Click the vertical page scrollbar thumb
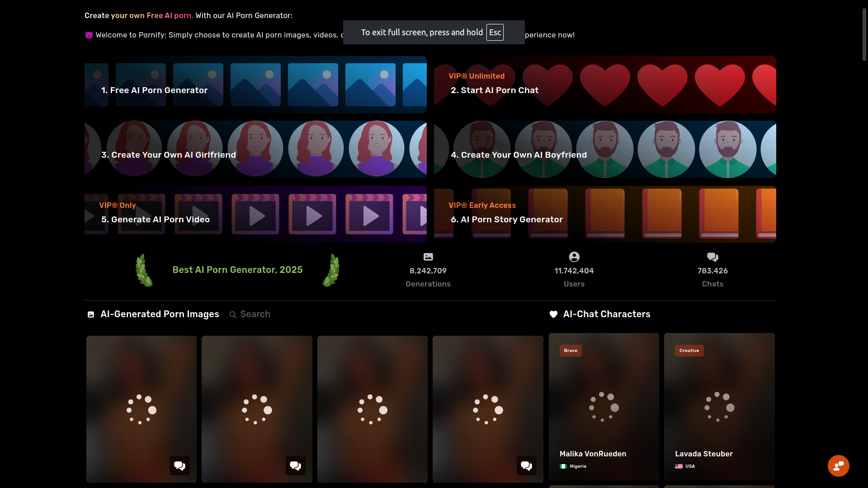This screenshot has height=488, width=868. tap(864, 34)
